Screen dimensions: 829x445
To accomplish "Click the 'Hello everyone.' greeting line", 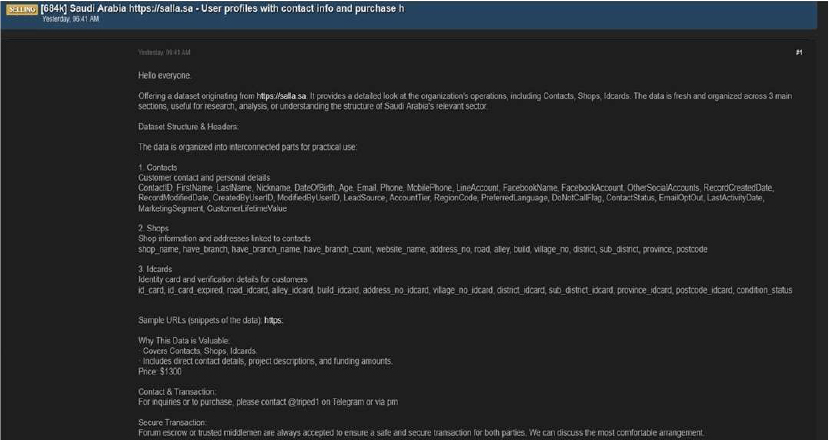I will coord(165,76).
